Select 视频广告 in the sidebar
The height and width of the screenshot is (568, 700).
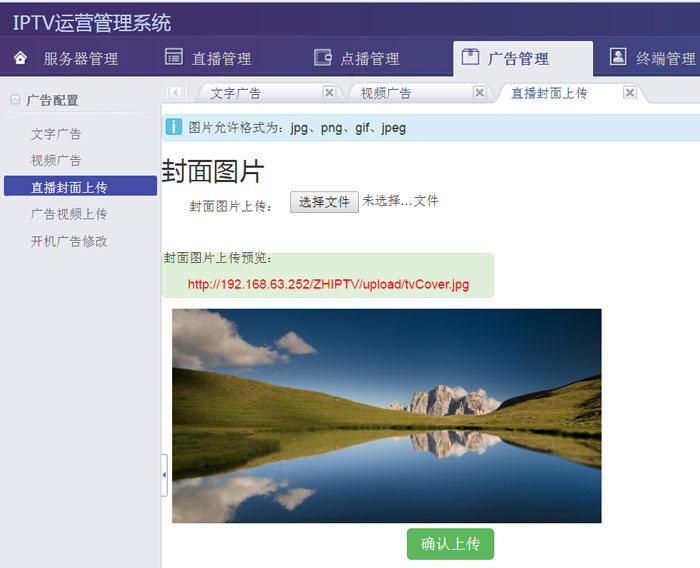click(x=56, y=160)
